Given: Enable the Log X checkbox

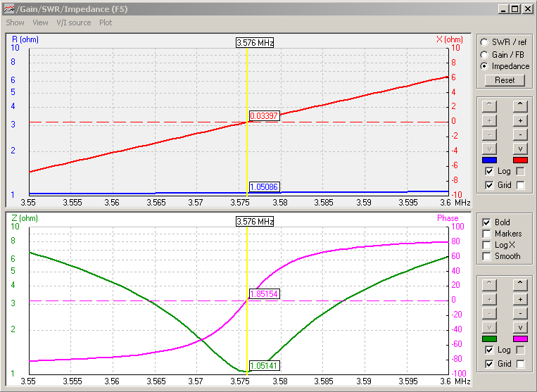Looking at the screenshot, I should tap(487, 245).
